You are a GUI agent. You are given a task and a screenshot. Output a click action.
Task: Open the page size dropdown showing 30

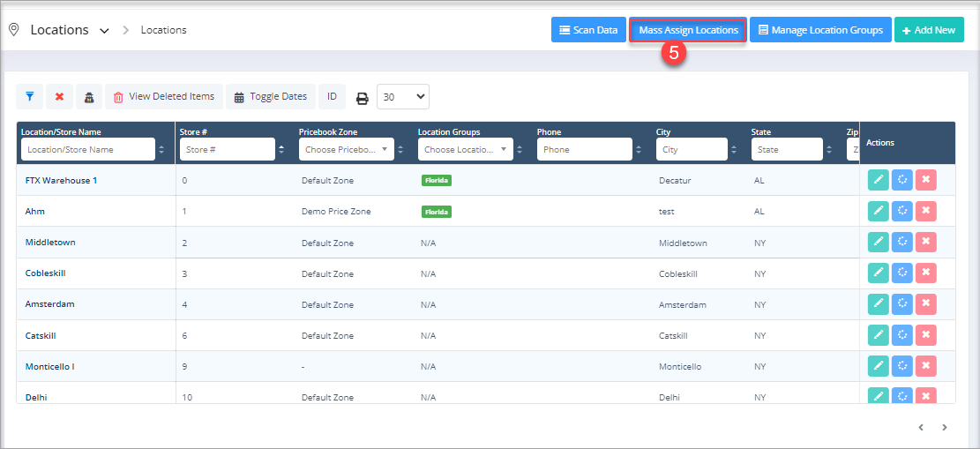point(403,96)
